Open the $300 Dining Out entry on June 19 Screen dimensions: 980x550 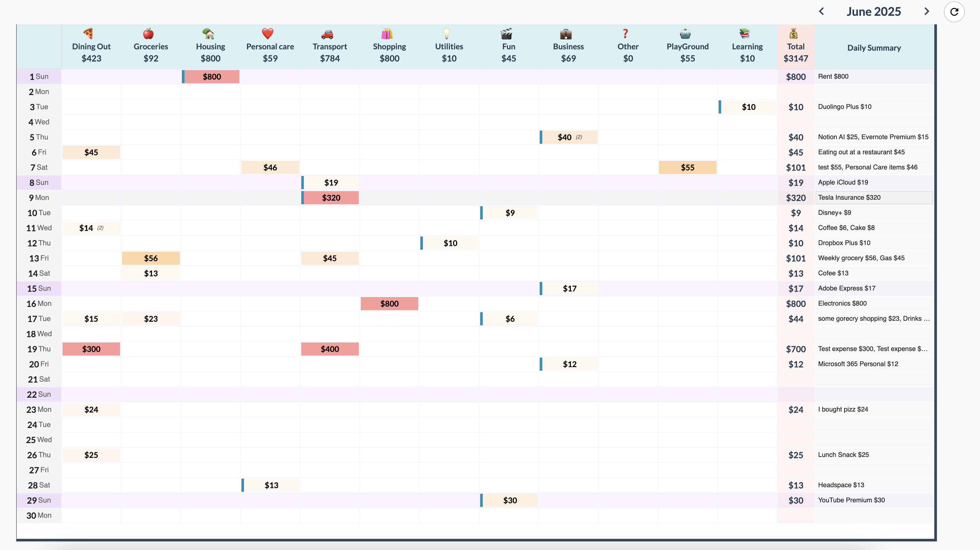91,349
